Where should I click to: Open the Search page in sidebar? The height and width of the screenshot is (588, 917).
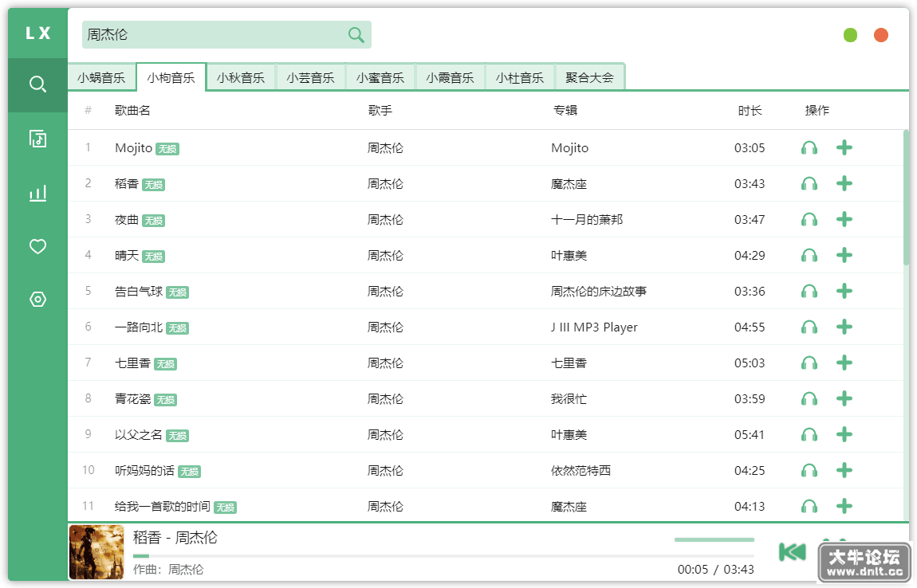coord(38,84)
